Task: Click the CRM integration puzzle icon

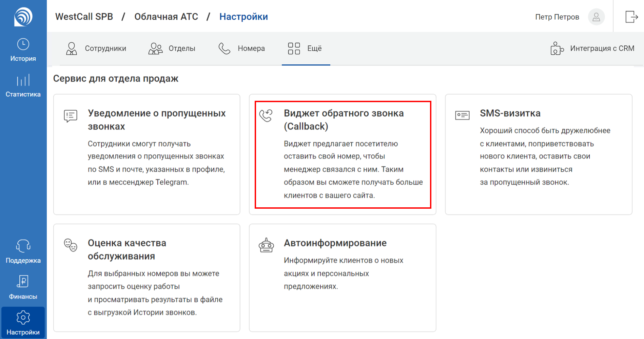Action: [557, 49]
